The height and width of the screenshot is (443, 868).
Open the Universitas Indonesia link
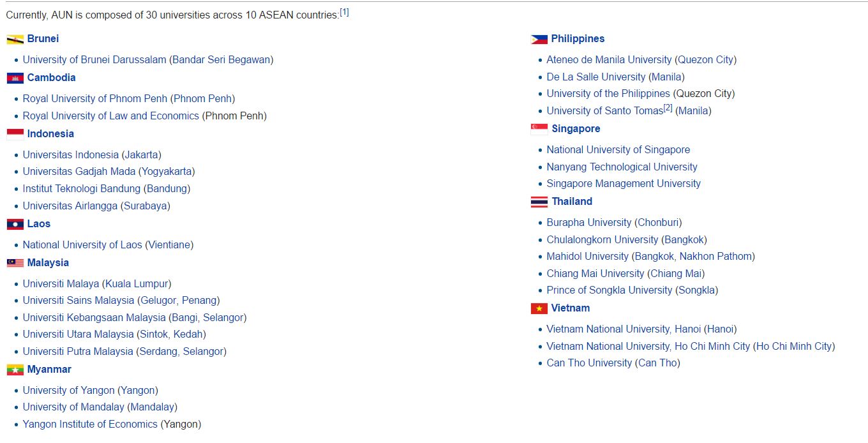pos(71,155)
